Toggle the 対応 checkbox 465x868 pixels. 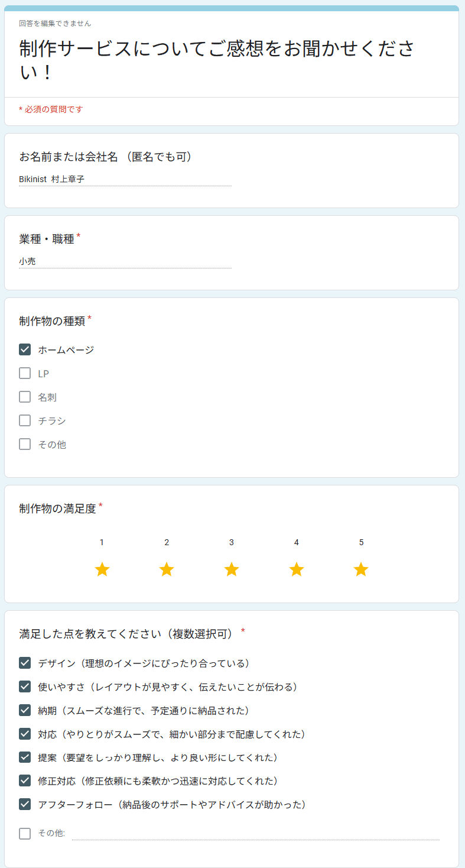tap(25, 734)
